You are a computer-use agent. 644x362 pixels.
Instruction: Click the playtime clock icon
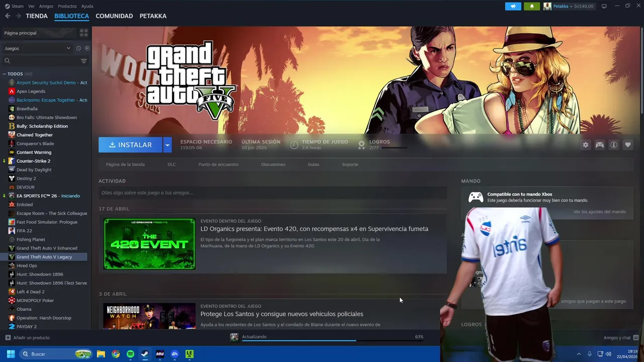click(294, 145)
